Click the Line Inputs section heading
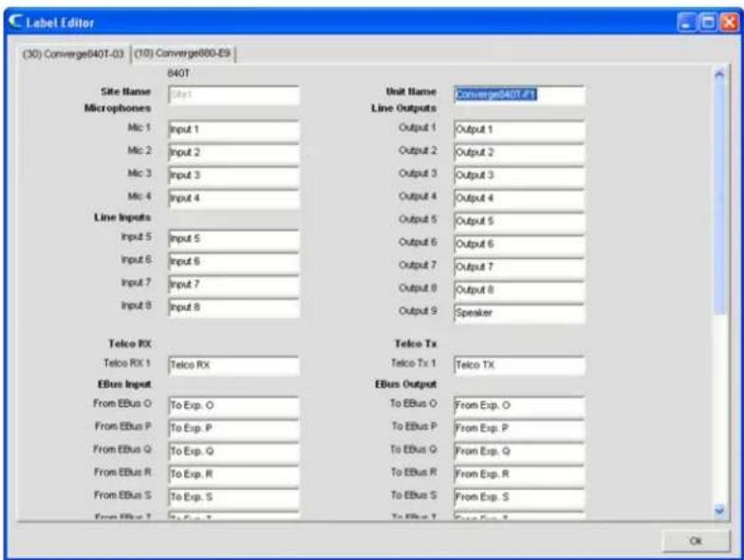 (x=121, y=217)
